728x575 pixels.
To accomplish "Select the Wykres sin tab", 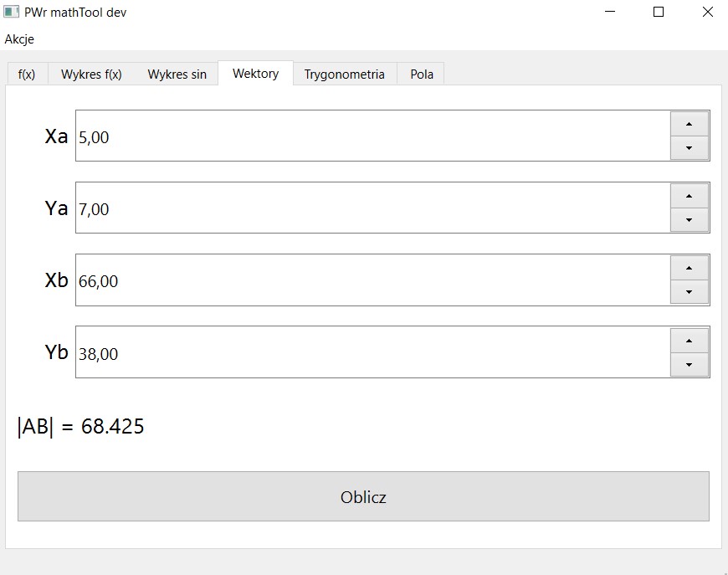I will tap(177, 74).
